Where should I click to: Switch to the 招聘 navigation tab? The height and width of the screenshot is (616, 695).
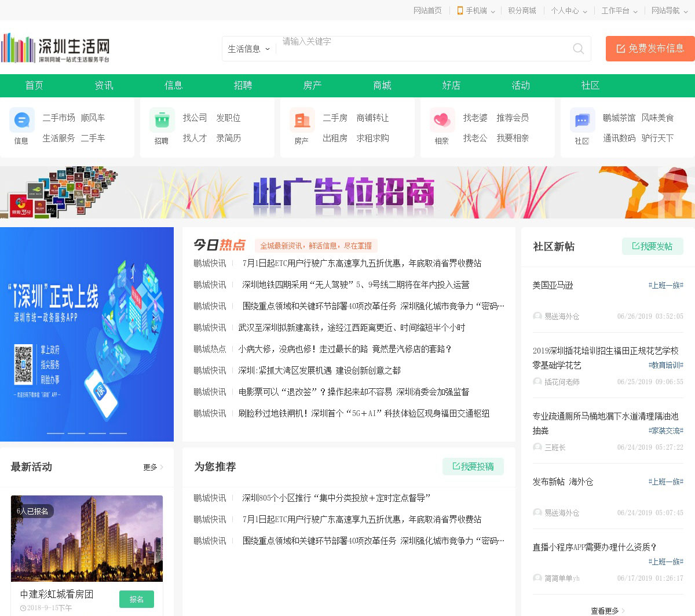point(243,85)
